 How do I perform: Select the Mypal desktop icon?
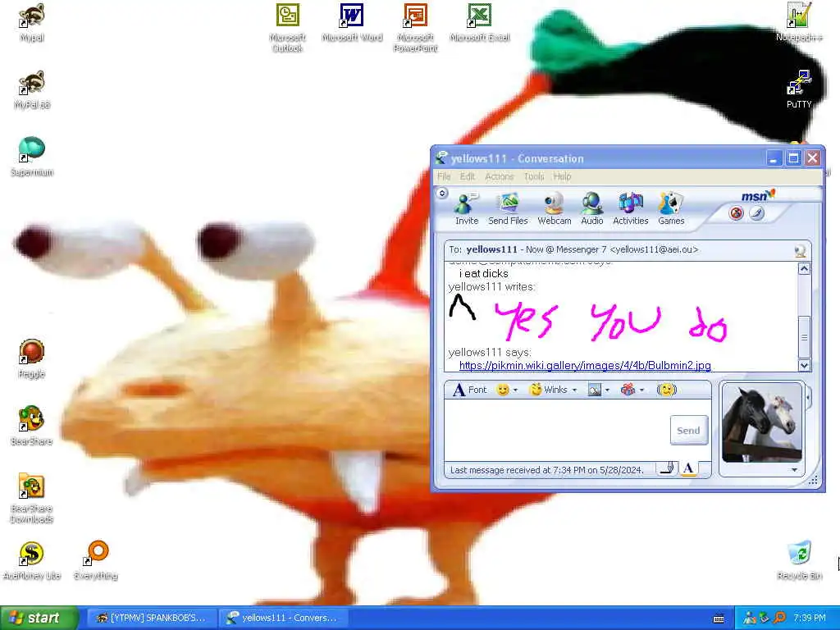click(x=32, y=22)
